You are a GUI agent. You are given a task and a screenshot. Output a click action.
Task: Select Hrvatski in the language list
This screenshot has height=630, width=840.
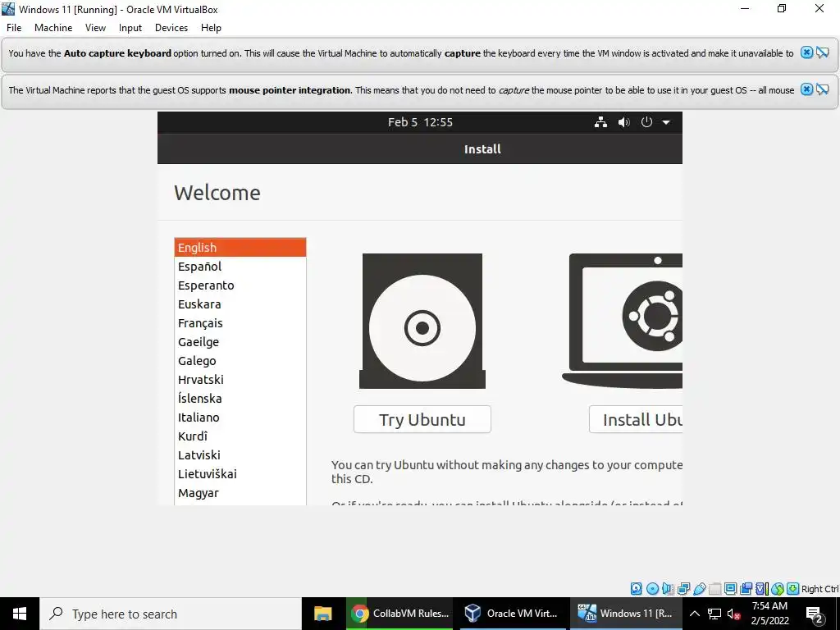[x=240, y=379]
